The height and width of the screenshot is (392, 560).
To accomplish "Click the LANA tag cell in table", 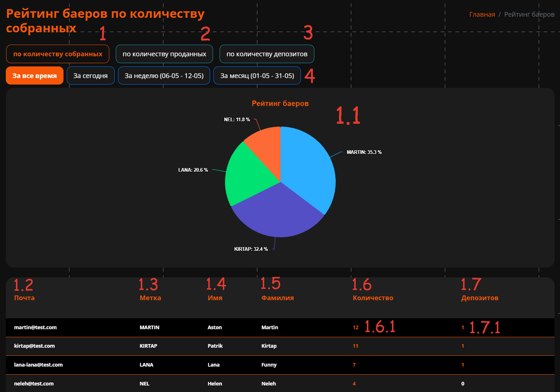I will [147, 365].
